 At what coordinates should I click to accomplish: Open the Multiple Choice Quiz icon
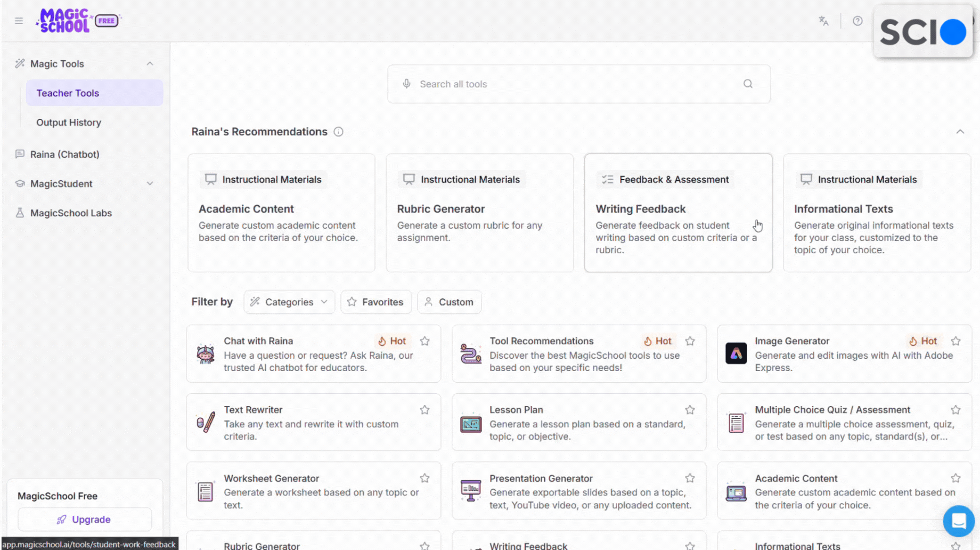(x=736, y=423)
